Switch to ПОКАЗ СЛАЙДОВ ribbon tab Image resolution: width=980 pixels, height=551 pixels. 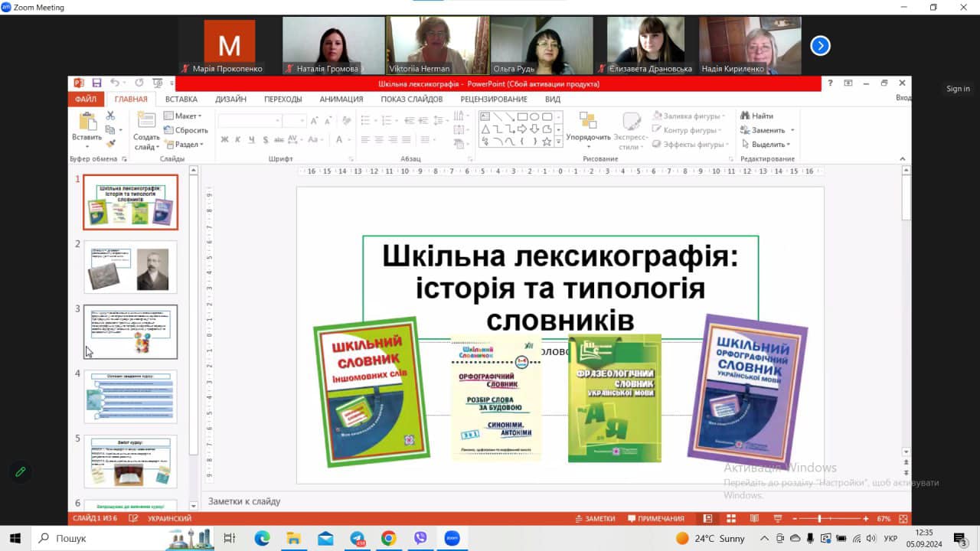click(412, 99)
